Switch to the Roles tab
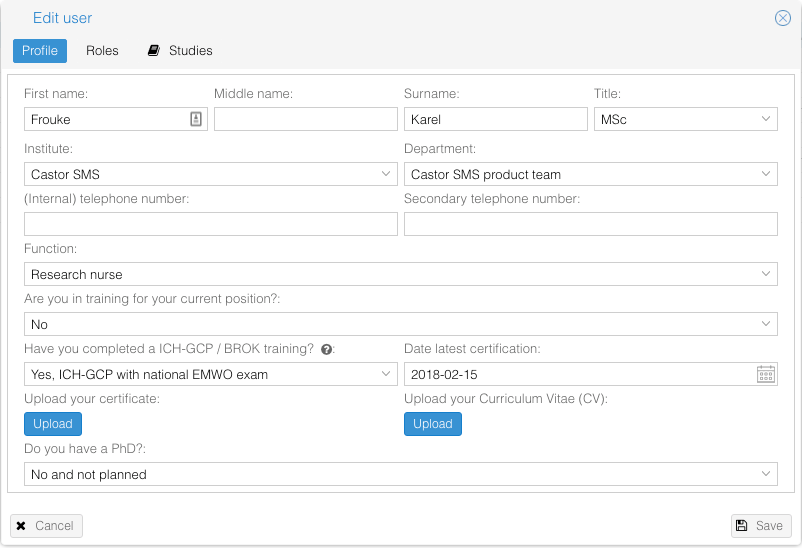Image resolution: width=802 pixels, height=548 pixels. coord(102,51)
